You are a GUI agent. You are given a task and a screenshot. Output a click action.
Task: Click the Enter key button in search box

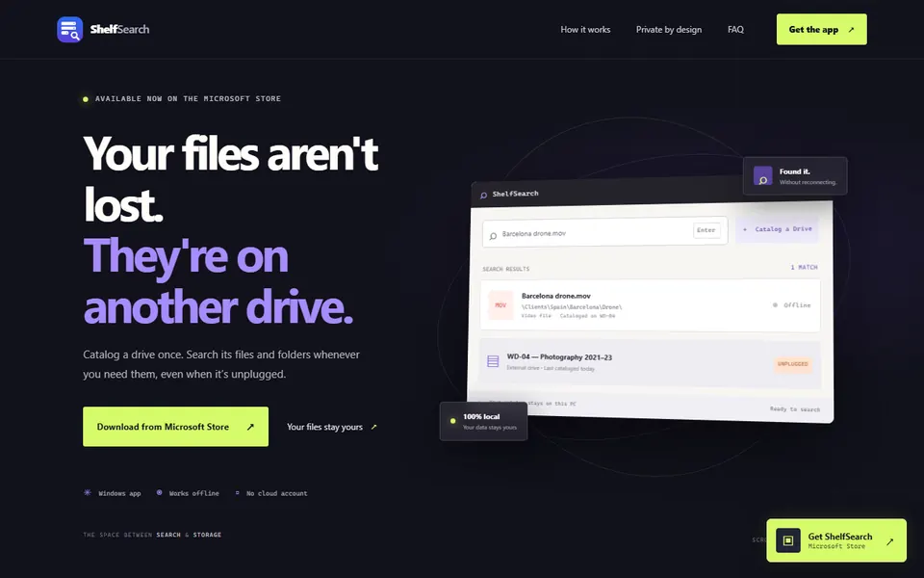pos(706,230)
